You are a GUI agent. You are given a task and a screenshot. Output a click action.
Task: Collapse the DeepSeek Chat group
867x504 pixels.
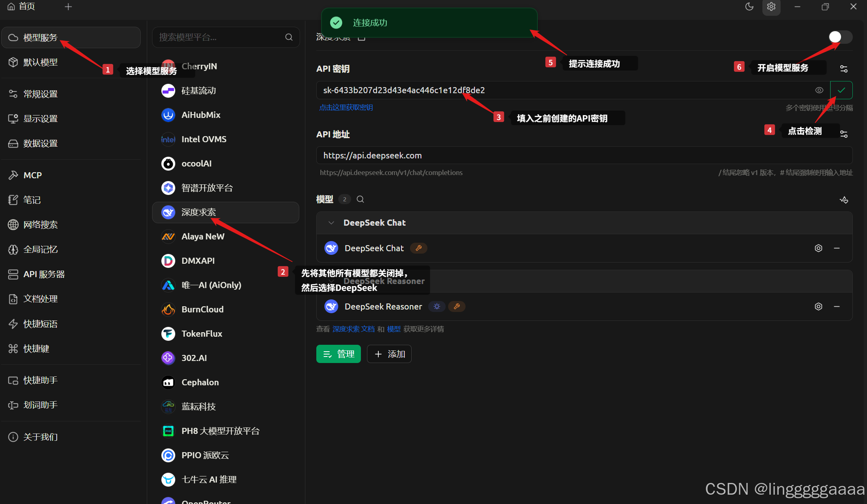tap(331, 223)
